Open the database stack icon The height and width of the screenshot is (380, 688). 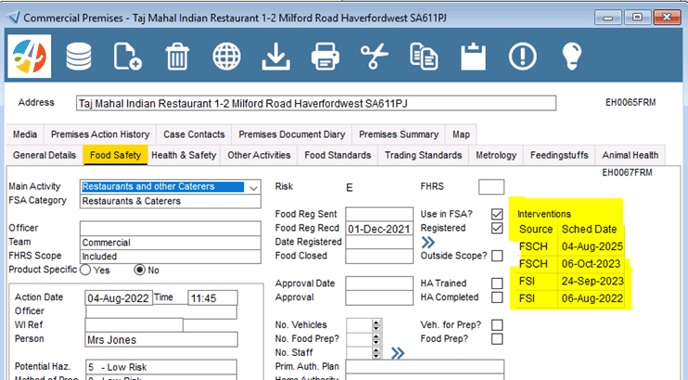79,57
